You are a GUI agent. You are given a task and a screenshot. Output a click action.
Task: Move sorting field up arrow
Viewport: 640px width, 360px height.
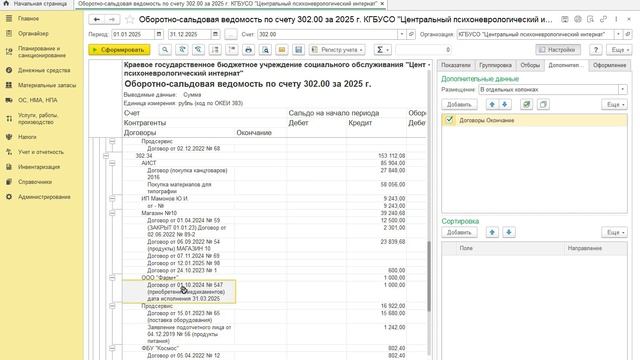click(492, 232)
